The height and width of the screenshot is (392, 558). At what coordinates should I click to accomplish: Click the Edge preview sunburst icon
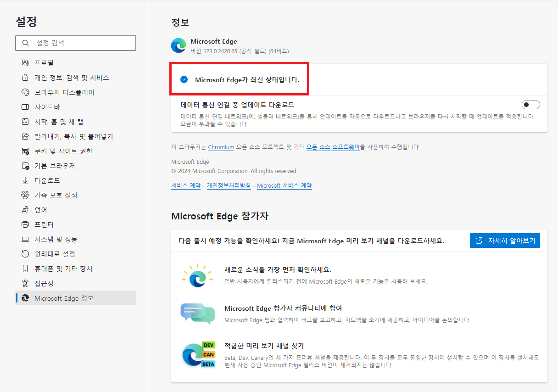[x=197, y=276]
